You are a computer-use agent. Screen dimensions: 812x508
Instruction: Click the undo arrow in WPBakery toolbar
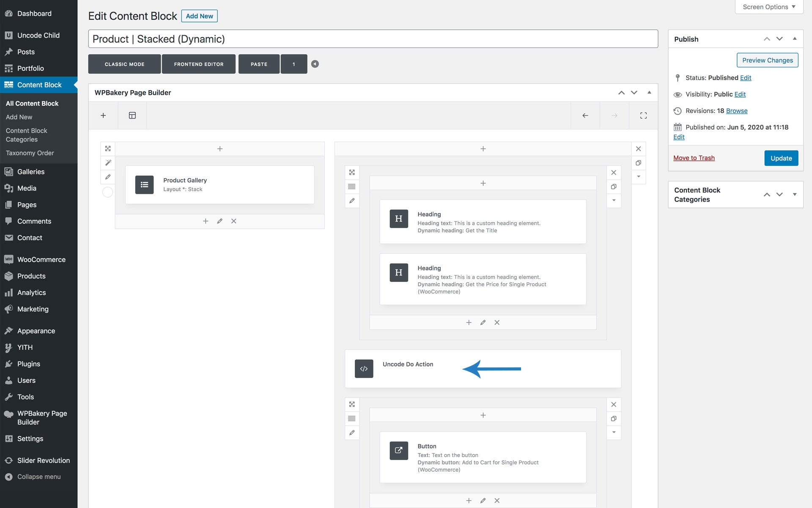click(585, 115)
